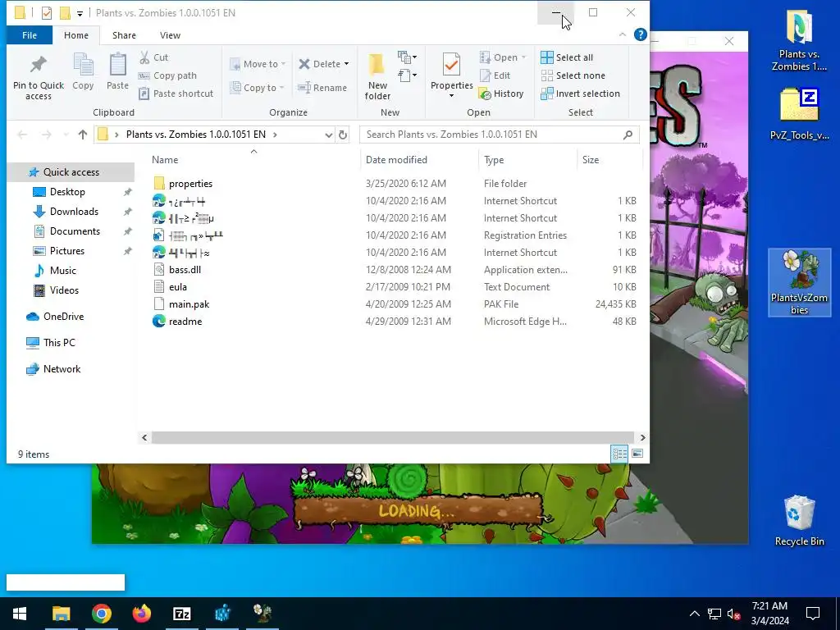
Task: Open 7-Zip from the taskbar
Action: coord(182,614)
